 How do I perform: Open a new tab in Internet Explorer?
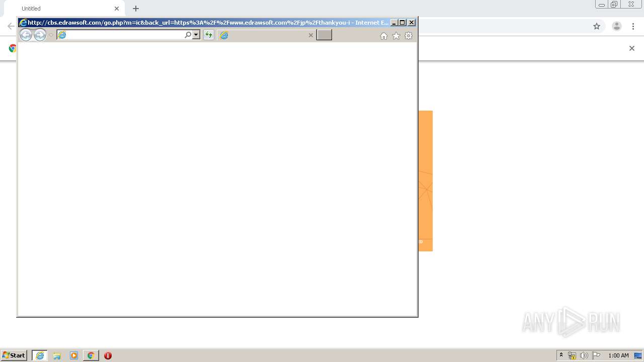(324, 35)
